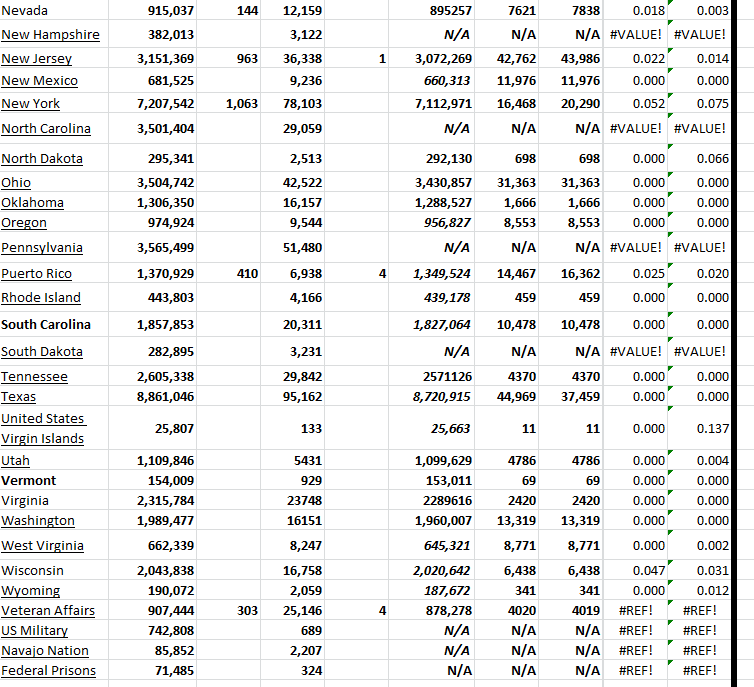Select cell with value 42,762

(x=506, y=59)
